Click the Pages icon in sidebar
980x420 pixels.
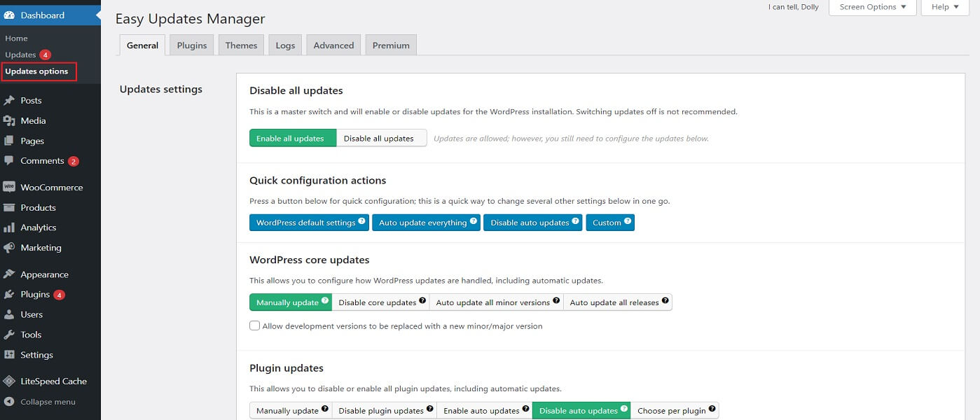(9, 141)
